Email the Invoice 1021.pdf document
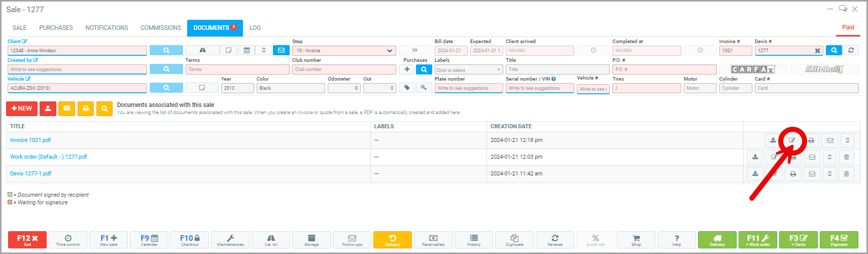This screenshot has height=254, width=868. click(830, 140)
